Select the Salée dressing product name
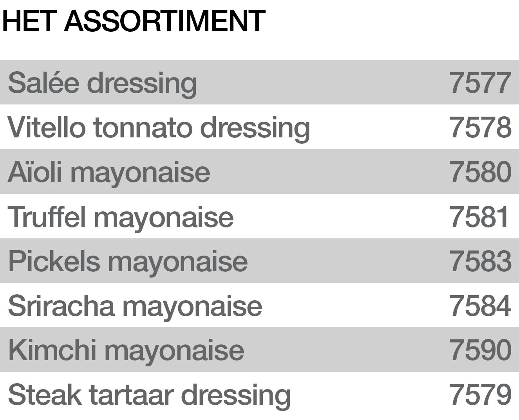The height and width of the screenshot is (420, 519). tap(102, 83)
